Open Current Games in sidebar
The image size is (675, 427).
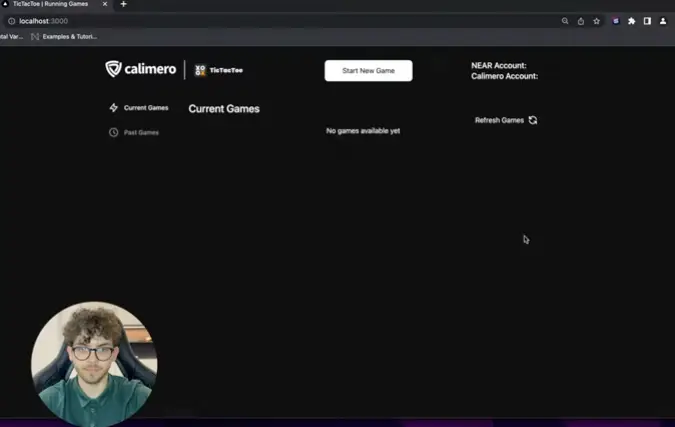coord(139,108)
